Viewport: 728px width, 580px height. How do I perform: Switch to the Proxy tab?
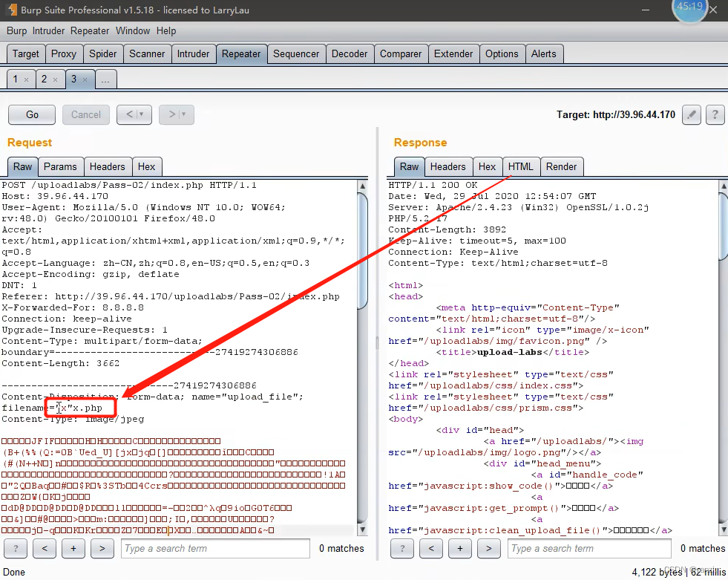64,54
